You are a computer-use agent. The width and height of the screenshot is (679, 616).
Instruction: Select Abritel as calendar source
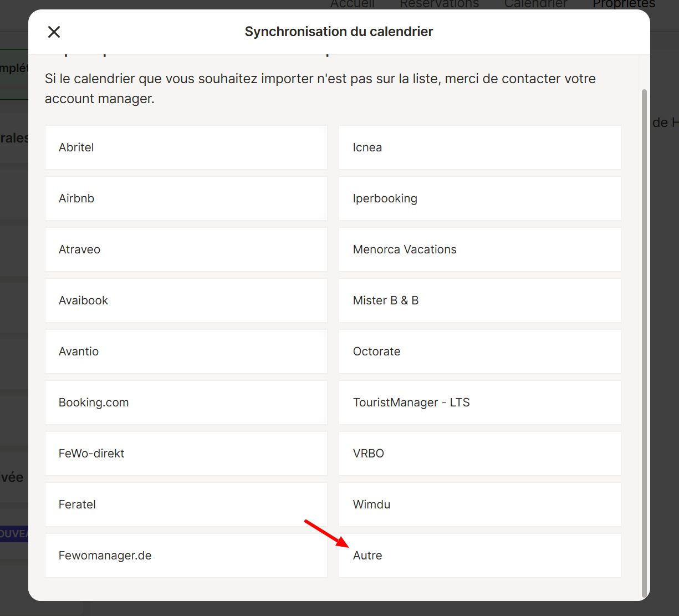(x=186, y=147)
